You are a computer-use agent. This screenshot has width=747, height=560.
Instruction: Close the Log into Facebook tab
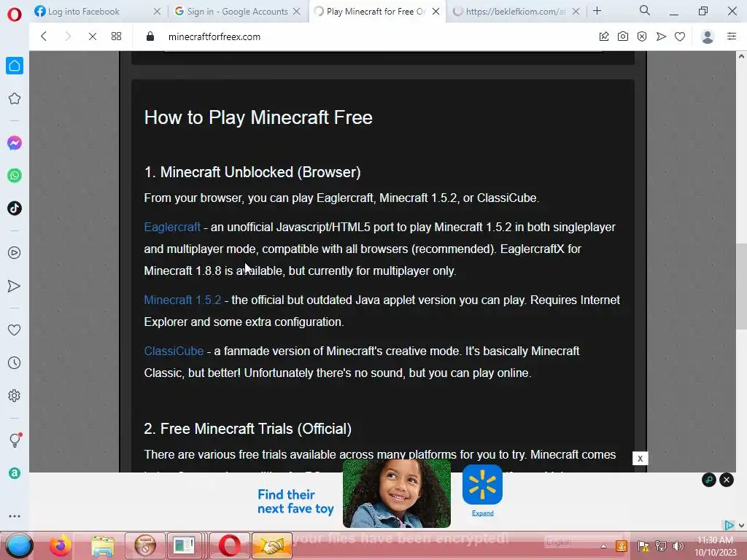tap(157, 12)
